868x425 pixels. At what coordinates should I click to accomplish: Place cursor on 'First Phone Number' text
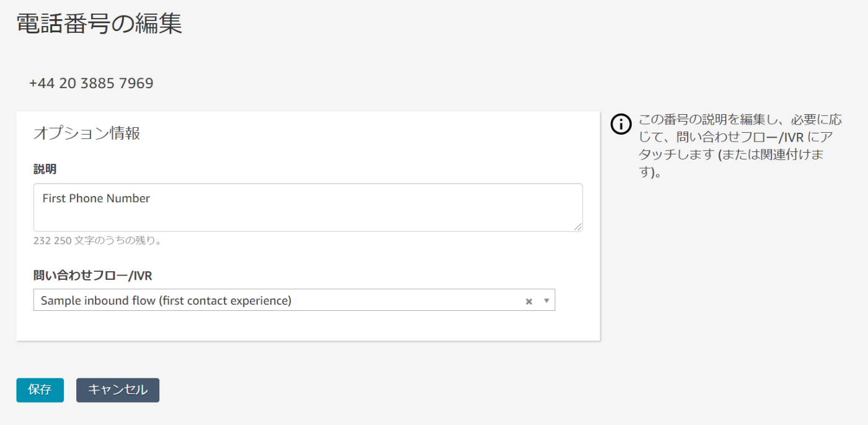[x=96, y=199]
